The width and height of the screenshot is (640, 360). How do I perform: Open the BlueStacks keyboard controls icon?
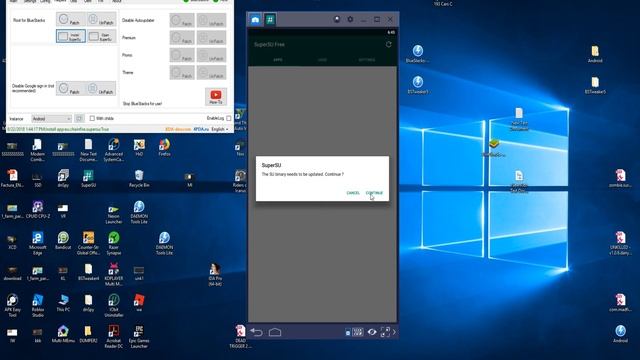click(358, 332)
